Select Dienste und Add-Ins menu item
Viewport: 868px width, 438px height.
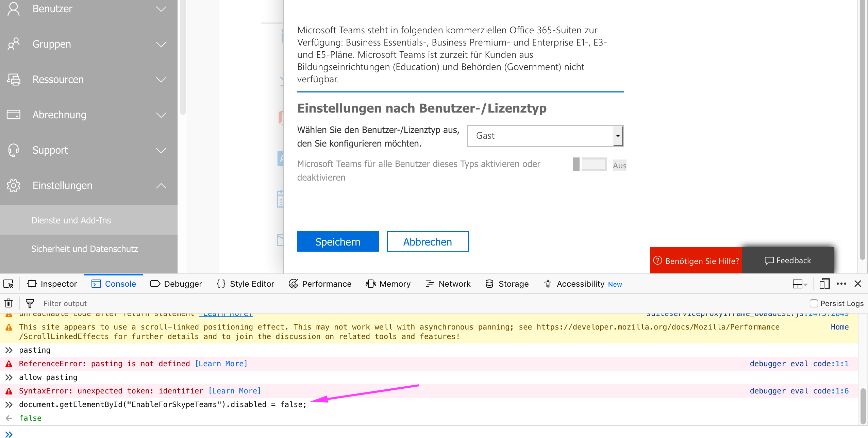pyautogui.click(x=89, y=220)
